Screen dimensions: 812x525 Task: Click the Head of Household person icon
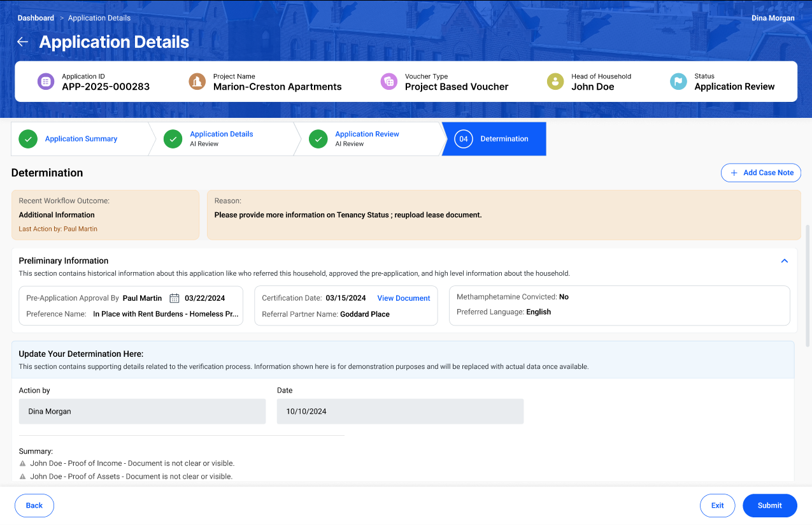pyautogui.click(x=555, y=82)
